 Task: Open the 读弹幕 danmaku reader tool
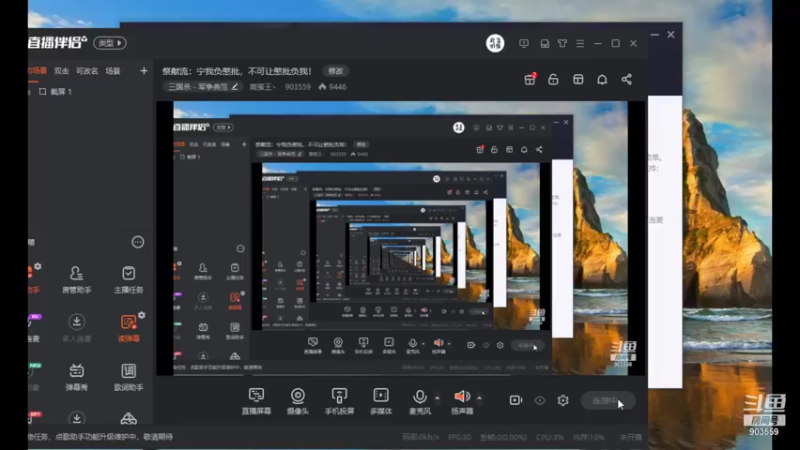pyautogui.click(x=128, y=328)
